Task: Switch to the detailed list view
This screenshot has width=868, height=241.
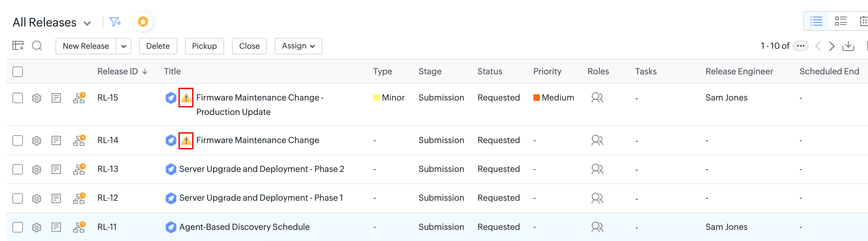Action: tap(841, 21)
